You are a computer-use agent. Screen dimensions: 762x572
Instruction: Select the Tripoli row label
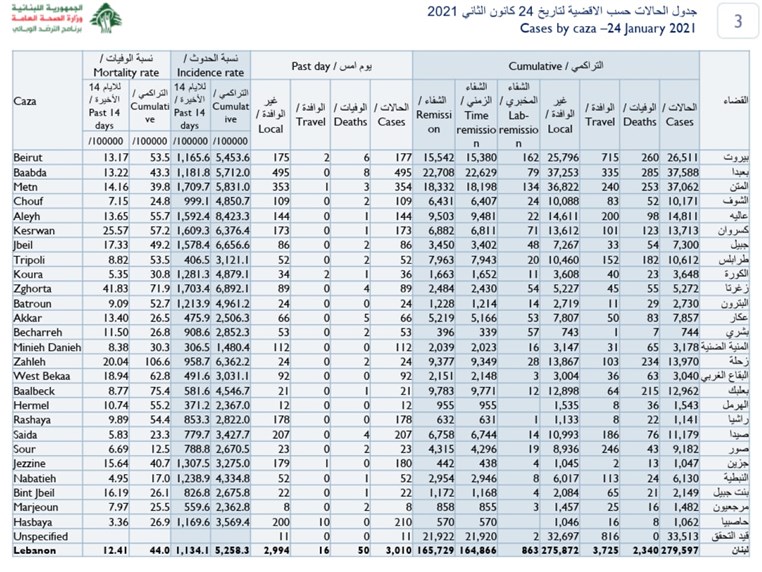coord(29,257)
